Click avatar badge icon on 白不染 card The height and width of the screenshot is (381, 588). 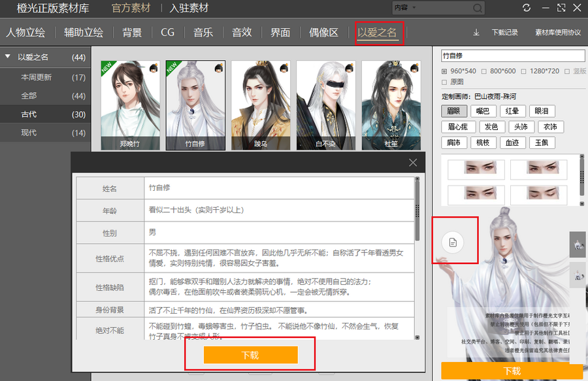[x=349, y=67]
